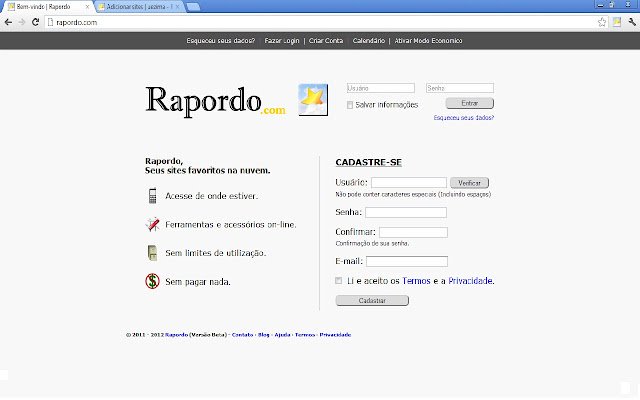Close the Bem-vindo Rapordo tab
640x400 pixels.
(x=87, y=7)
